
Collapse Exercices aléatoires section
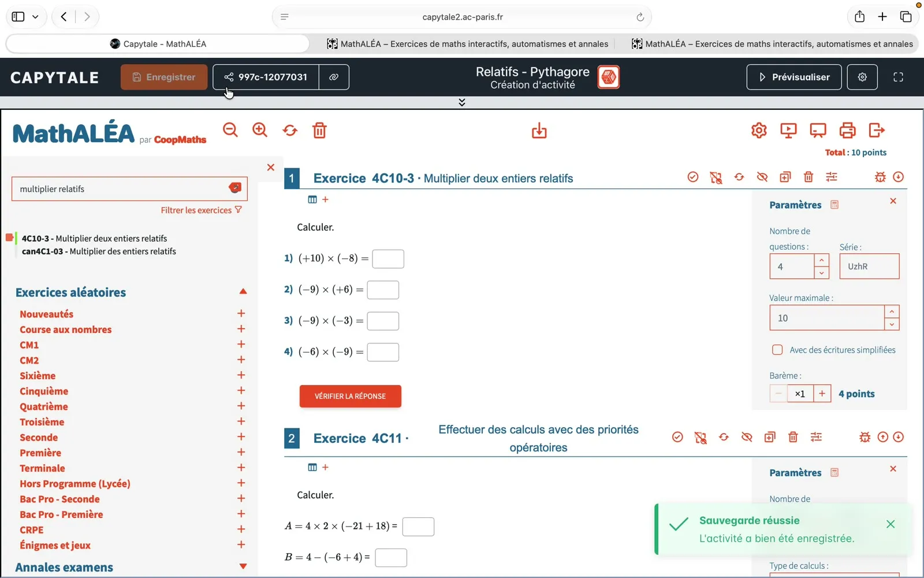tap(243, 291)
